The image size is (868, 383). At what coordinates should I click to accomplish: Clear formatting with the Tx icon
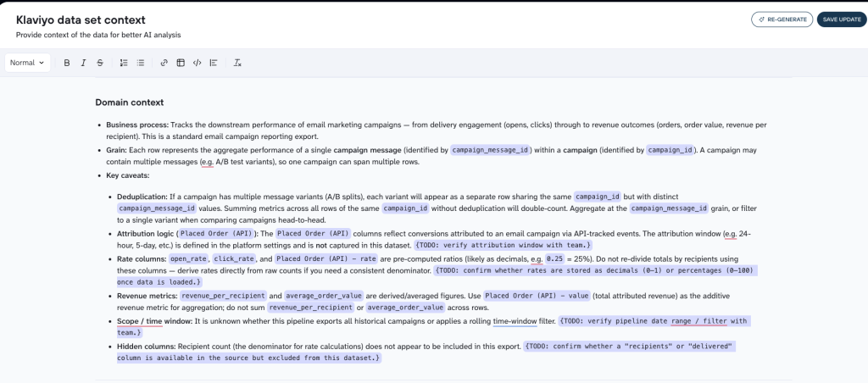point(237,63)
